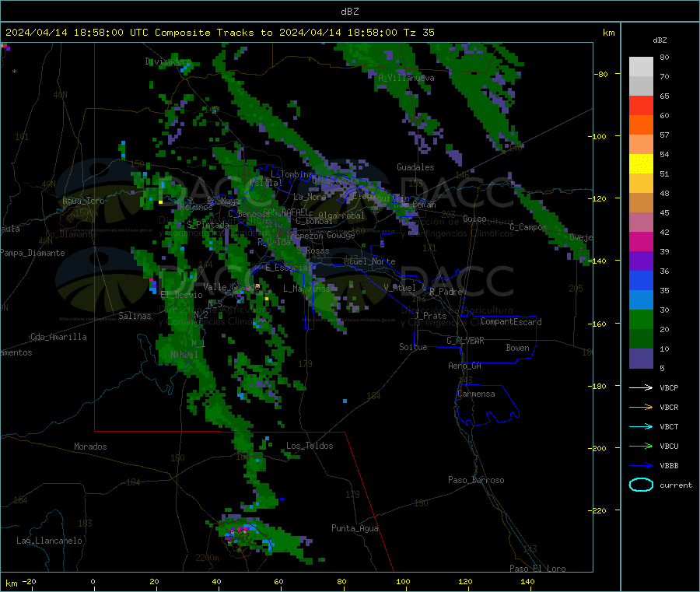Click the strong echo cell near 2200m
This screenshot has height=592, width=700.
tap(240, 533)
